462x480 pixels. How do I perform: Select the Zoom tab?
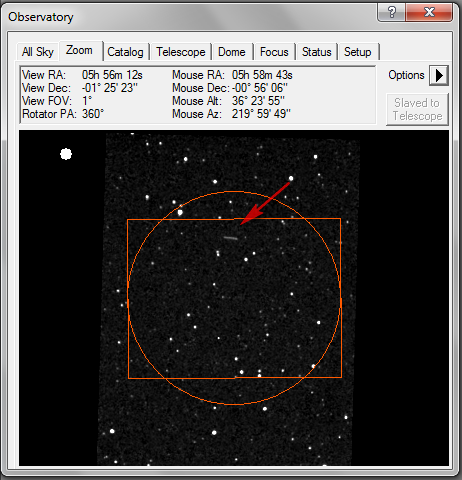pyautogui.click(x=80, y=51)
